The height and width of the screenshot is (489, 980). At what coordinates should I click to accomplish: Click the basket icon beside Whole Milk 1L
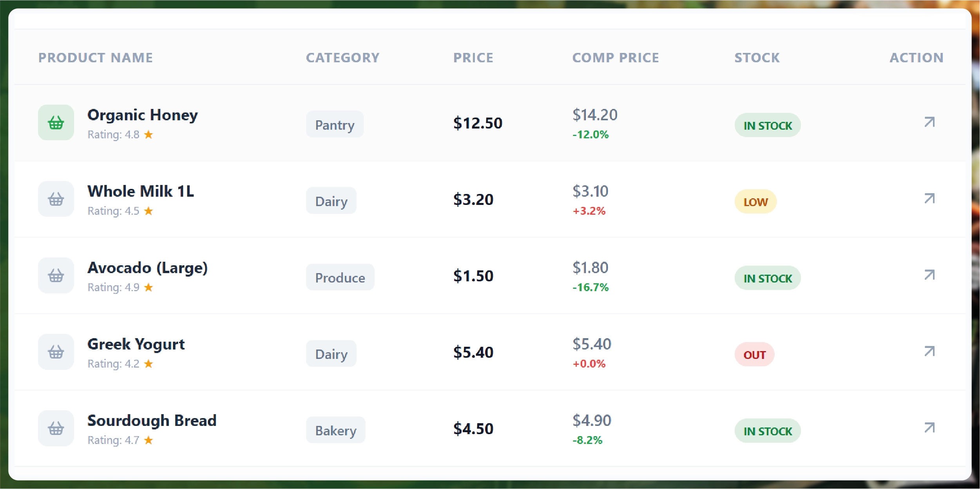tap(56, 199)
